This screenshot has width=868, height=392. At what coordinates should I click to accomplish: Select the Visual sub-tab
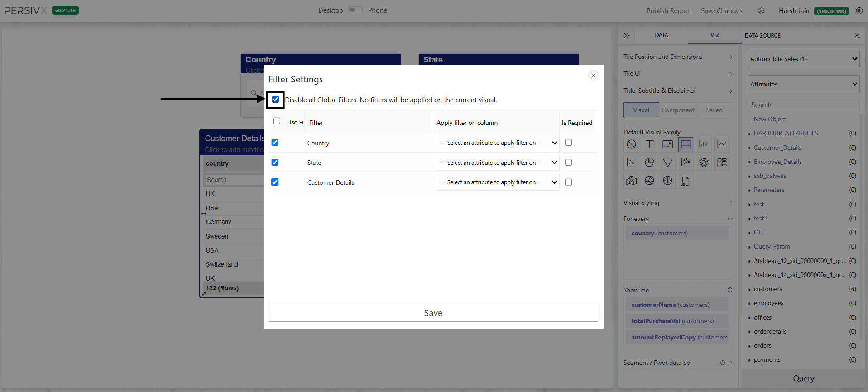pos(641,110)
